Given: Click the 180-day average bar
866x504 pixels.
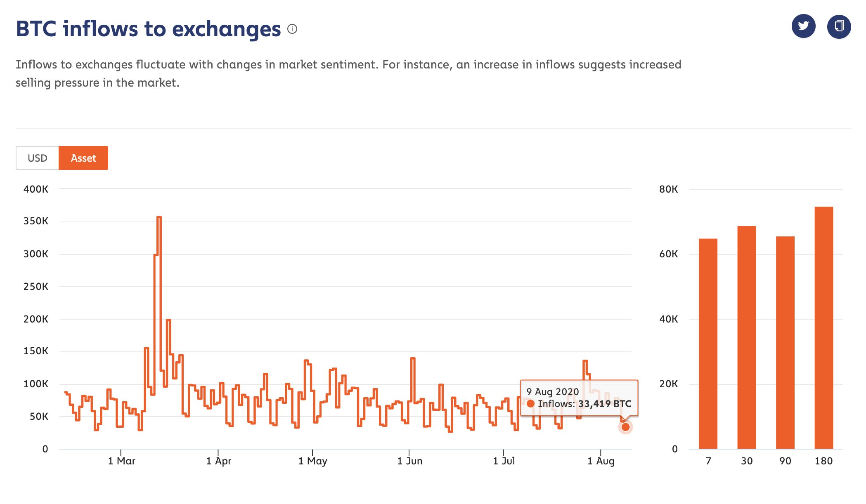Looking at the screenshot, I should (823, 327).
